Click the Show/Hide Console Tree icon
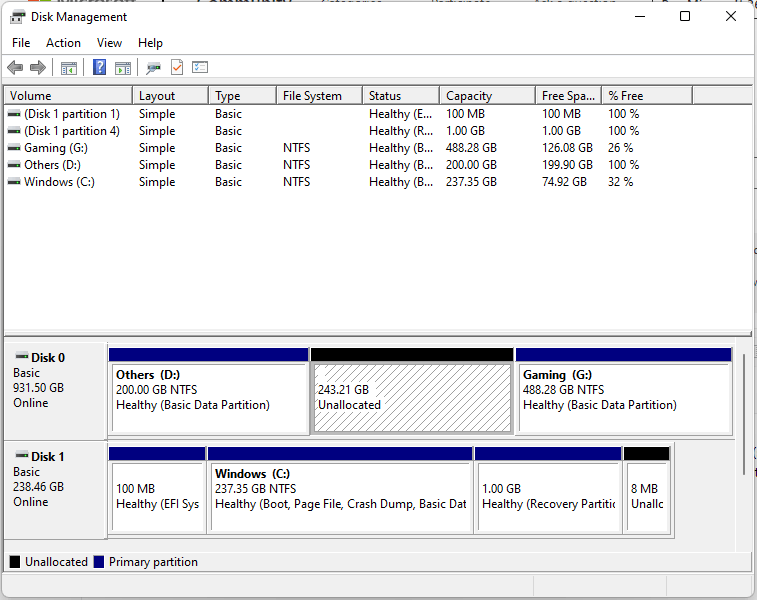This screenshot has width=757, height=600. pyautogui.click(x=69, y=68)
